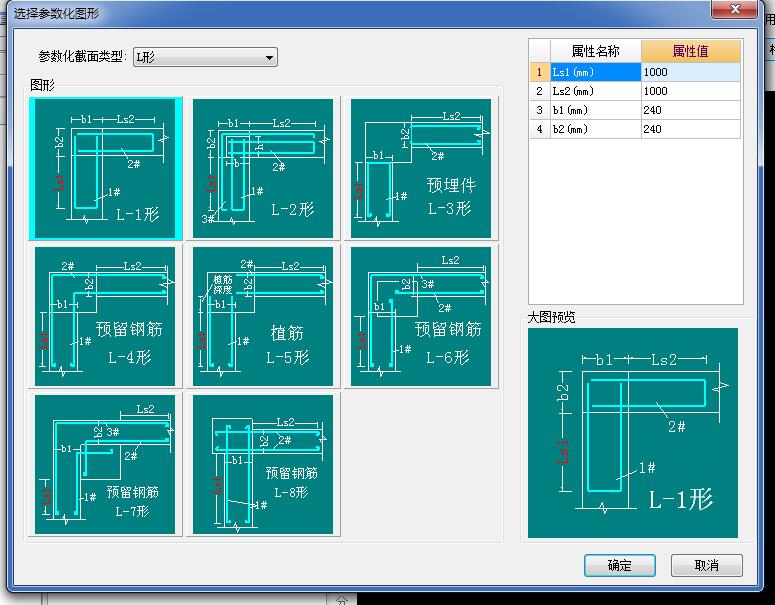Select the Ls1 (mm) property name
Viewport: 775px width, 605px height.
click(x=596, y=72)
